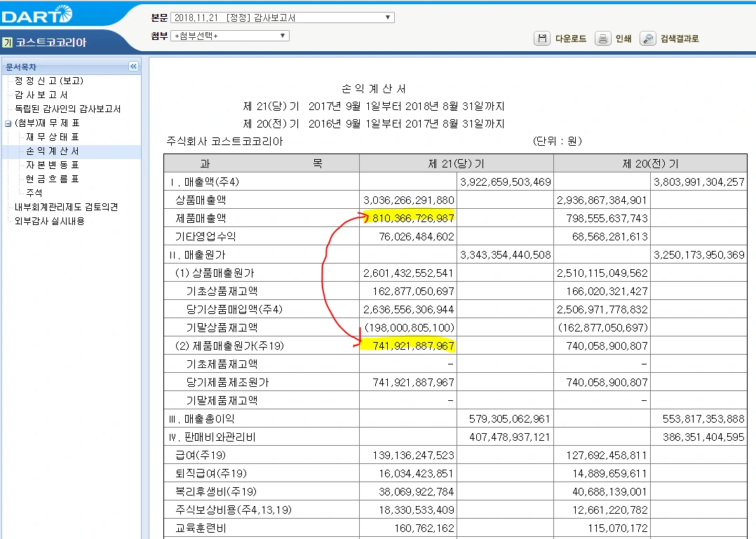Collapse the 문서목차 sidebar panel

(x=133, y=67)
